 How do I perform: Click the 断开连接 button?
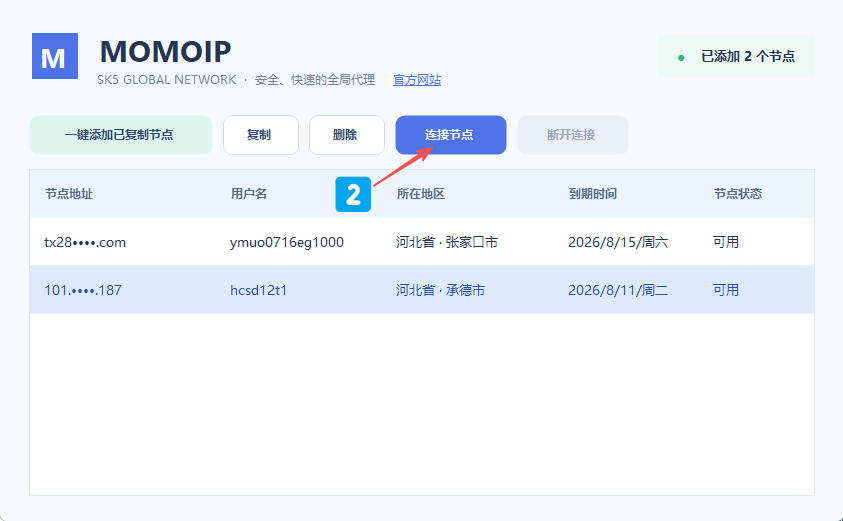tap(573, 135)
